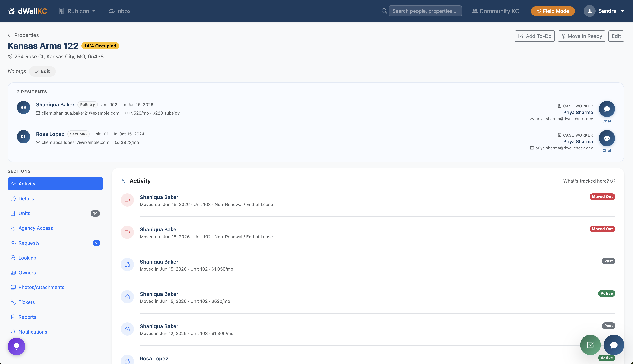Click the house icon for $520/mo move-in
This screenshot has height=364, width=633.
127,297
